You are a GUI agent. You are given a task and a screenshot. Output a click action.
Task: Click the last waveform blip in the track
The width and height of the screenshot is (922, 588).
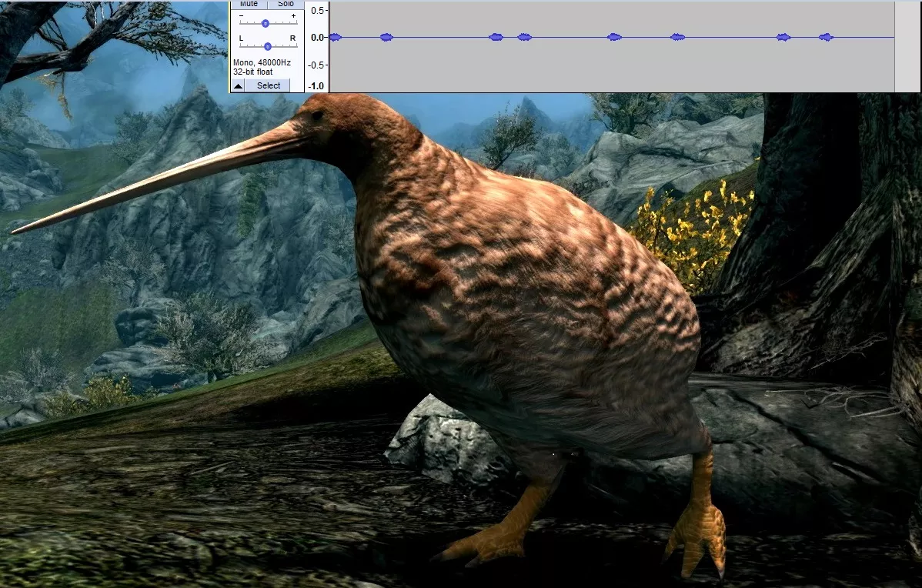[x=826, y=38]
